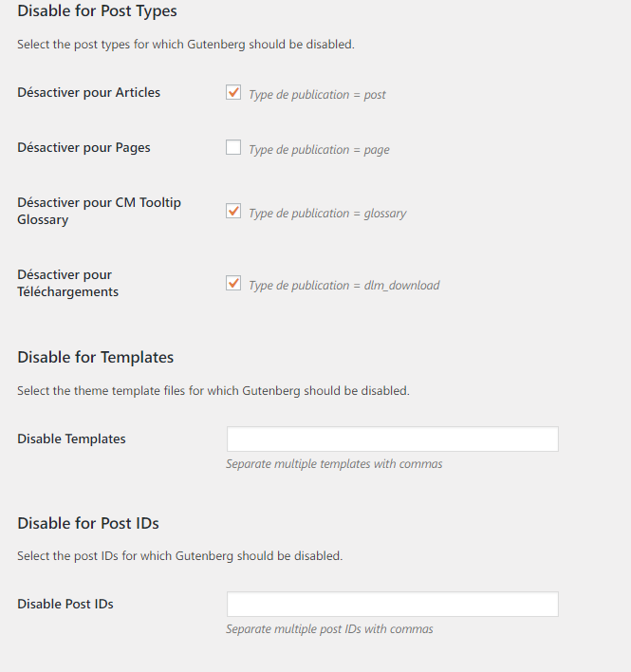Click the 'Désactiver pour Téléchargements' label
The image size is (631, 672).
67,283
